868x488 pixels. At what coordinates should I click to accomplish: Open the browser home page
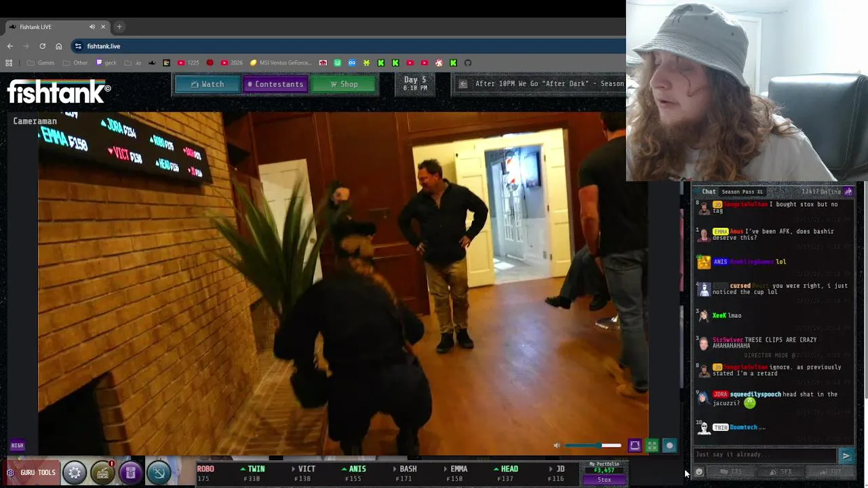tap(58, 46)
